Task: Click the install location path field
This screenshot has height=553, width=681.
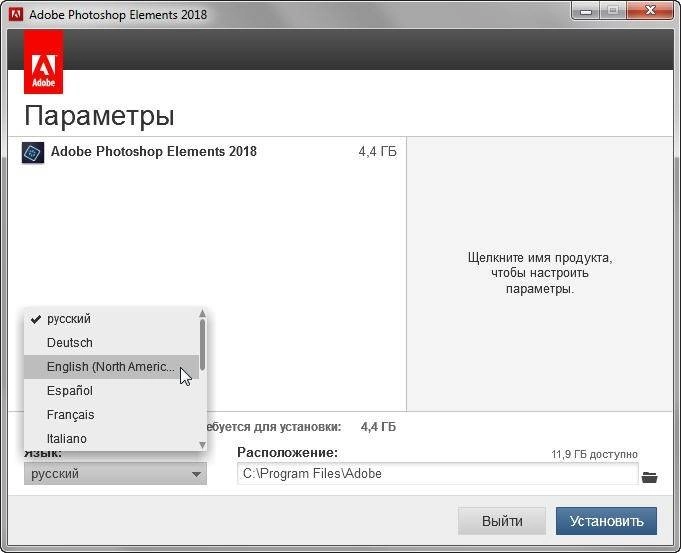Action: click(x=438, y=474)
